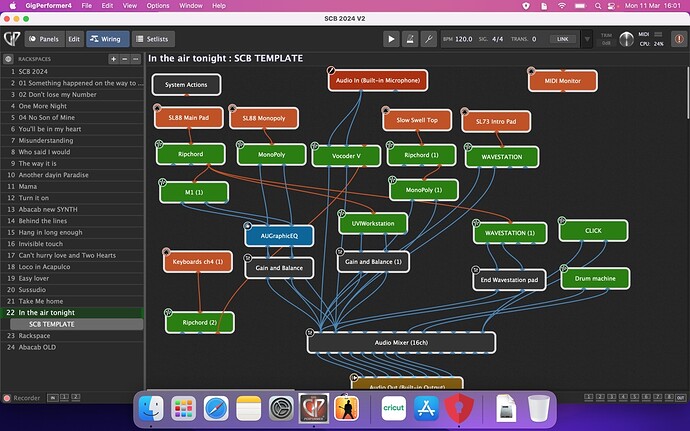Toggle output meter channel 1 box
This screenshot has height=431, width=690.
[588, 398]
